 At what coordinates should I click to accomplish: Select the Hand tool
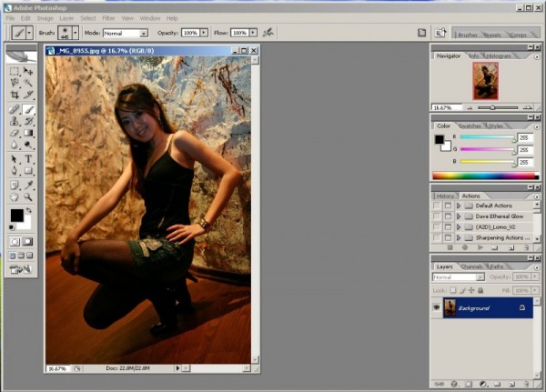tap(15, 196)
